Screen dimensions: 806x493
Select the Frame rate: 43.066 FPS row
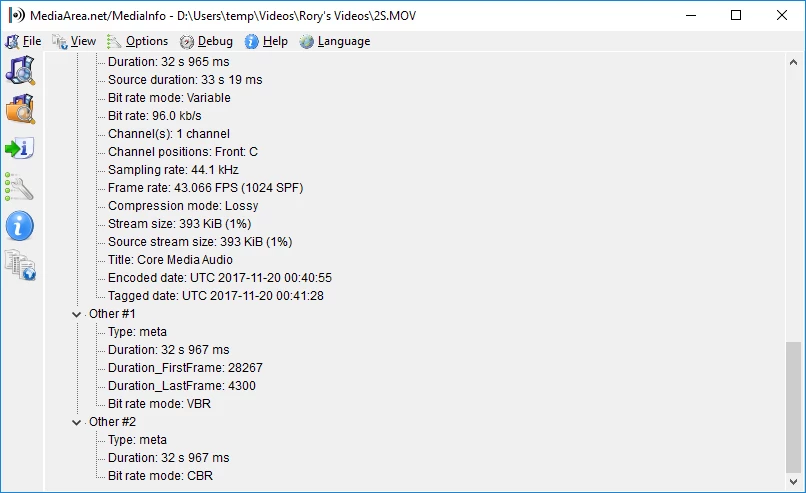click(x=206, y=188)
